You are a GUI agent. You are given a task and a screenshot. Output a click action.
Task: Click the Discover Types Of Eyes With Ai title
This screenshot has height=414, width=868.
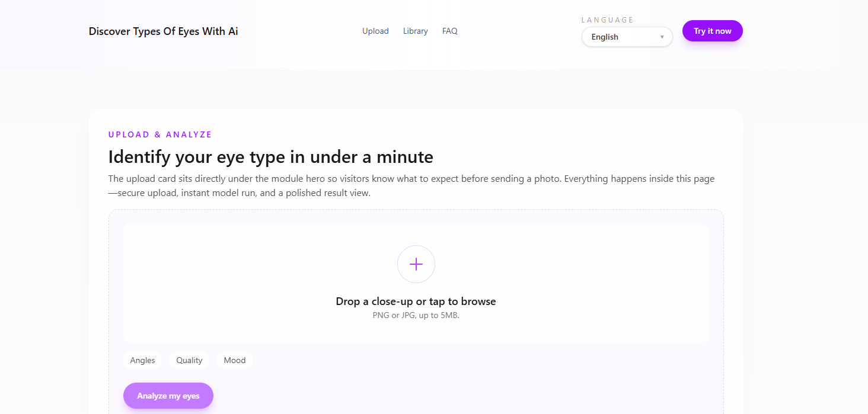point(163,31)
